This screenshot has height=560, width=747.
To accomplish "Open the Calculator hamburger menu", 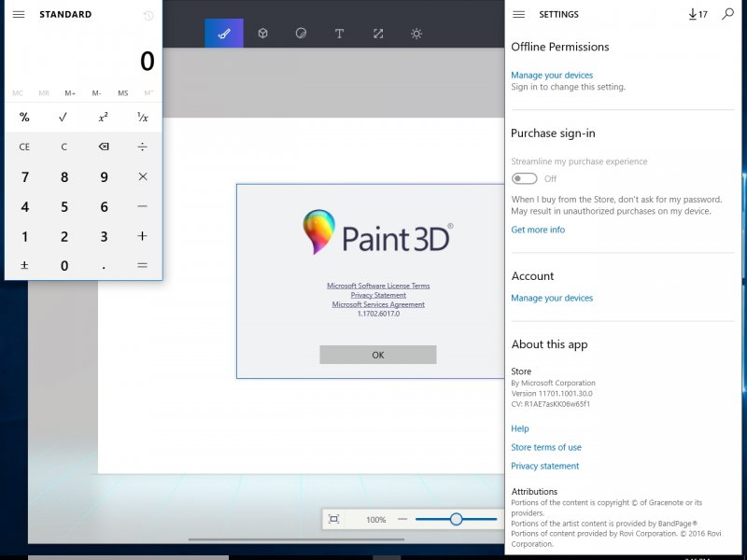I will 19,14.
